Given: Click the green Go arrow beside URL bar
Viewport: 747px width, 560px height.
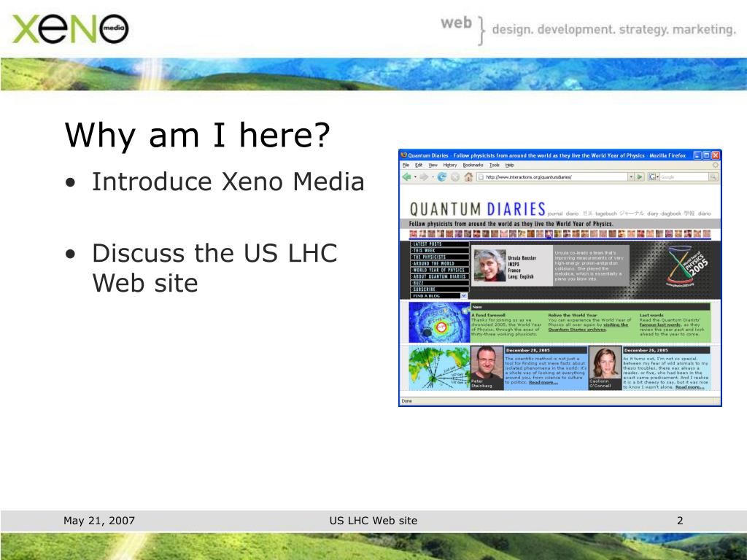Looking at the screenshot, I should tap(640, 176).
